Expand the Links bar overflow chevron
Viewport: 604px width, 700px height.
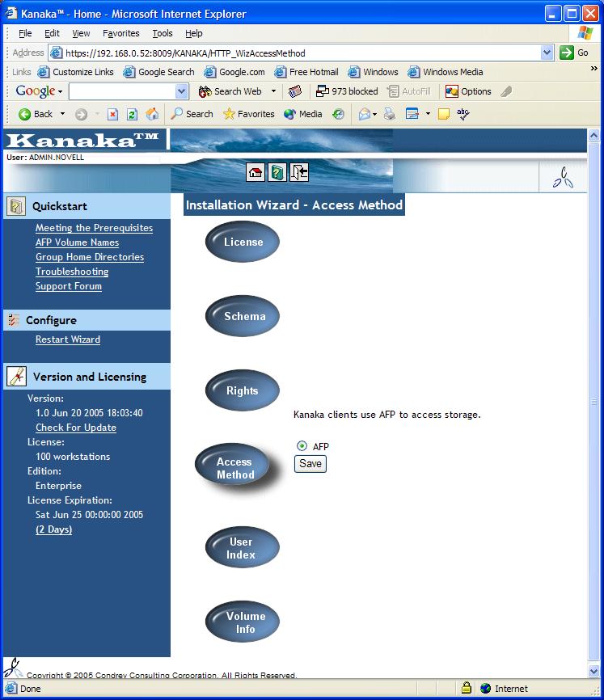click(x=593, y=69)
